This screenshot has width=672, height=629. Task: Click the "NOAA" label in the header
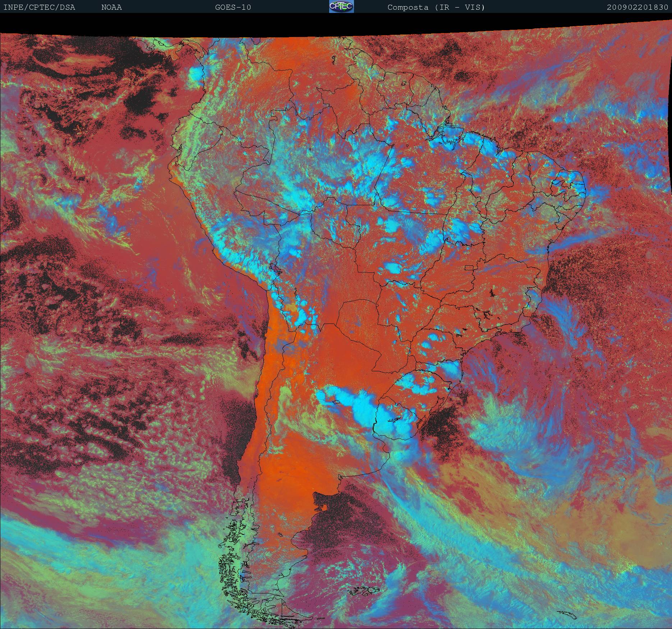click(x=111, y=8)
